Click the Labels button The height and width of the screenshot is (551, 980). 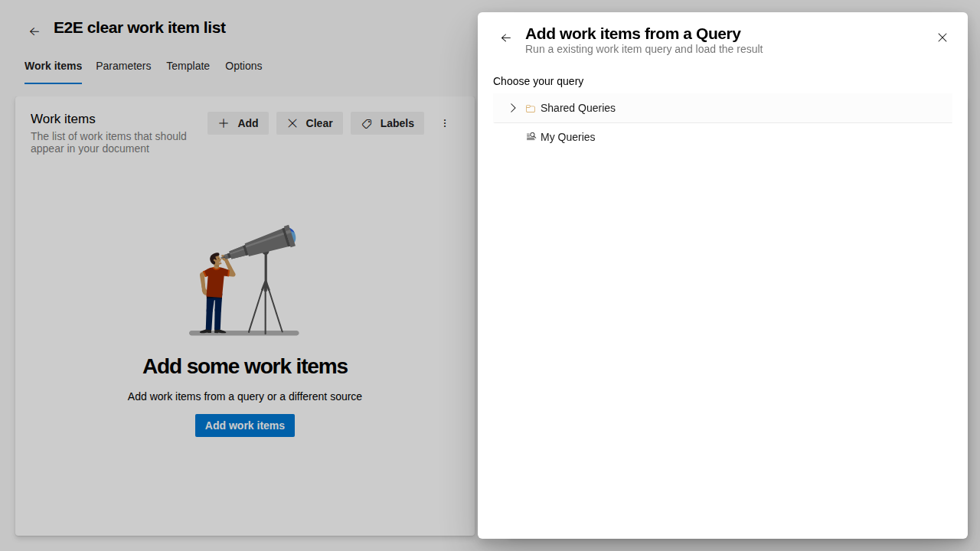[x=387, y=123]
